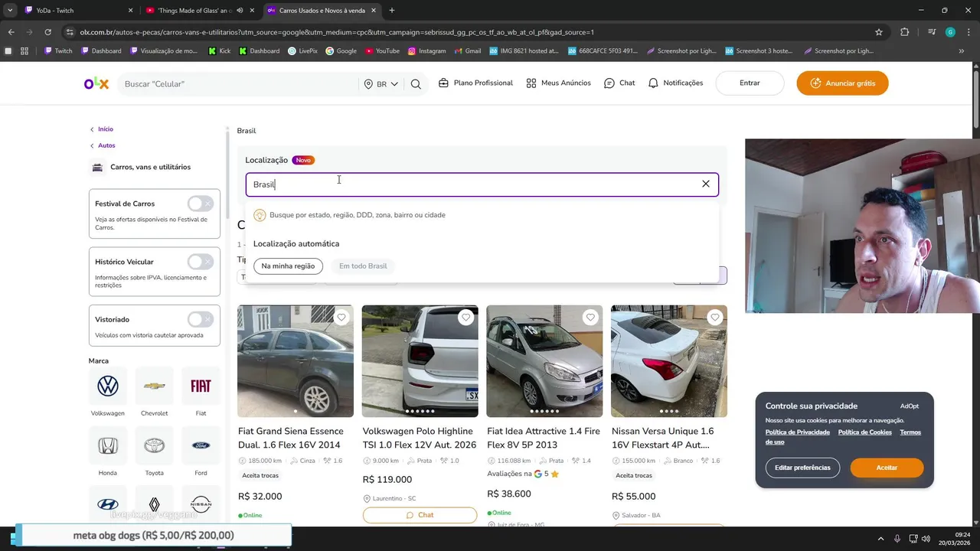Image resolution: width=980 pixels, height=551 pixels.
Task: Open Fiat Grand Siena car photo
Action: pos(296,361)
